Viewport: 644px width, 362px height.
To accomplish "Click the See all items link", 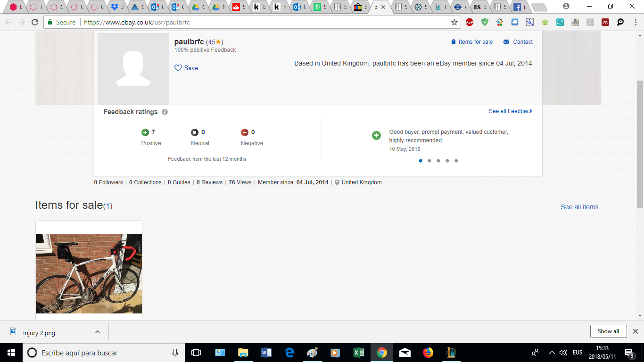I will [579, 207].
